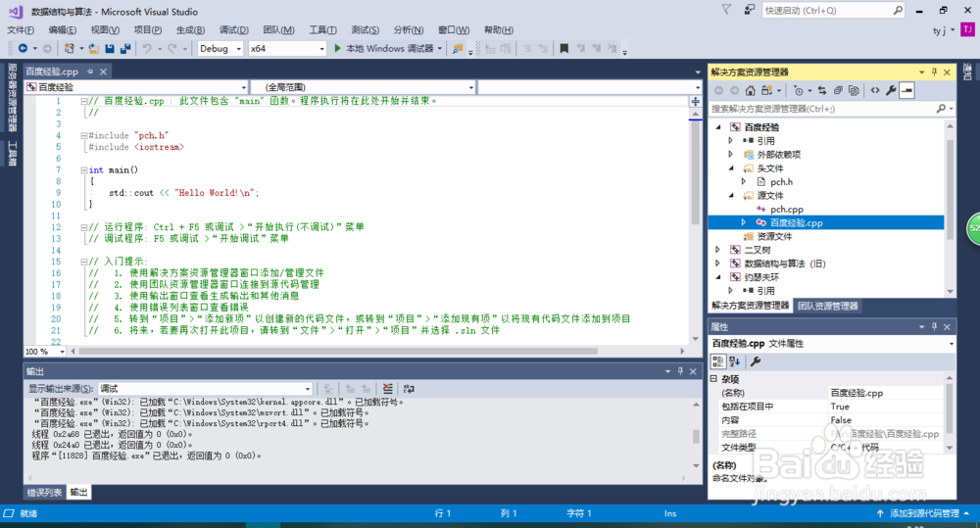Click the Open File folder icon
The height and width of the screenshot is (528, 980).
point(94,48)
